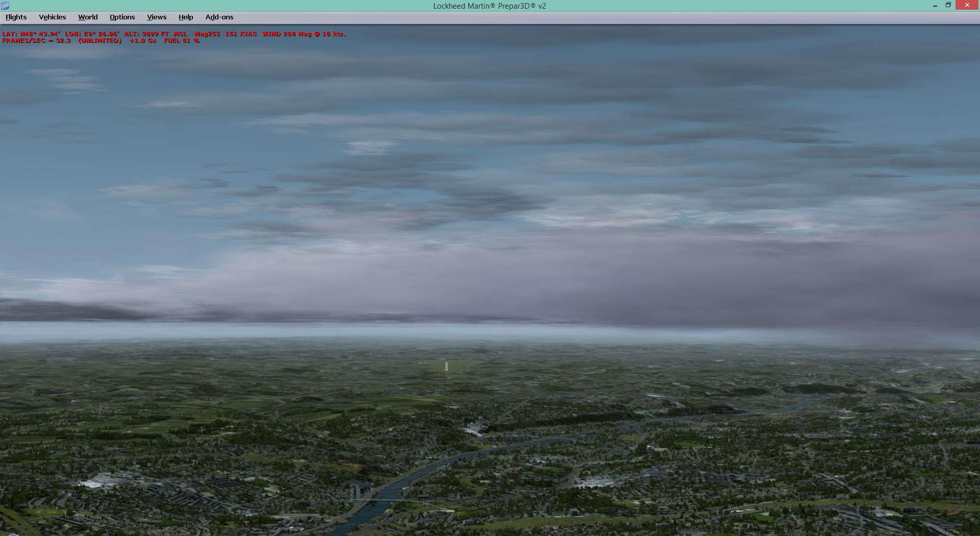Restore down the Prepar3D window

point(948,5)
